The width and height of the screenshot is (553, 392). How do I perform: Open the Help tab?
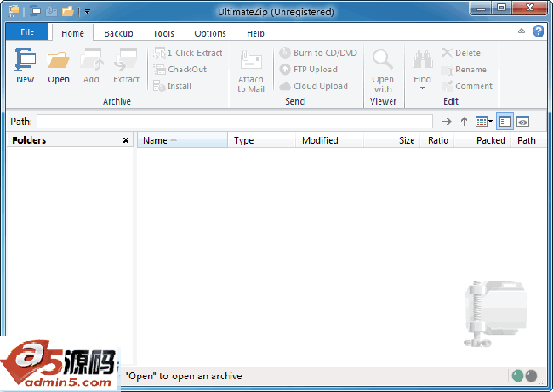(255, 33)
